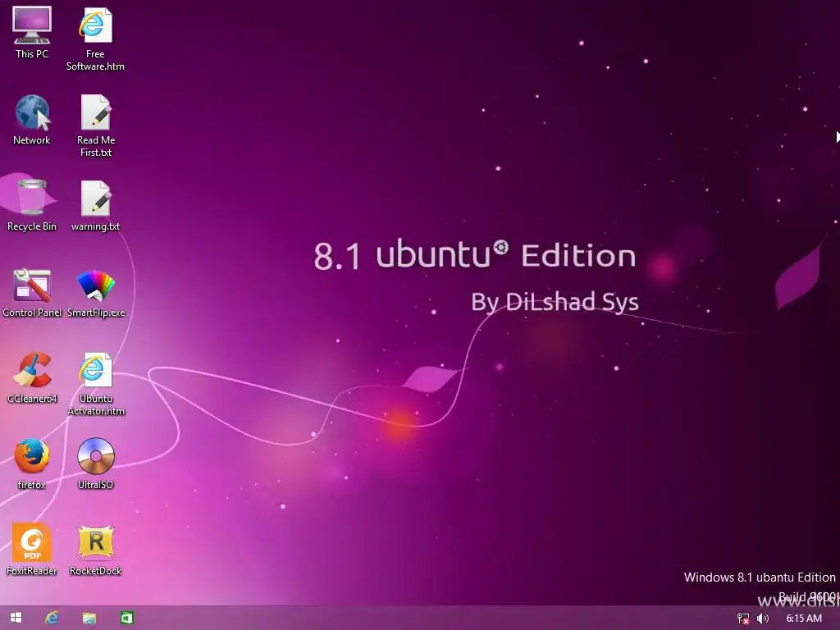The height and width of the screenshot is (630, 840).
Task: Open the Store icon on the taskbar
Action: pos(127,618)
